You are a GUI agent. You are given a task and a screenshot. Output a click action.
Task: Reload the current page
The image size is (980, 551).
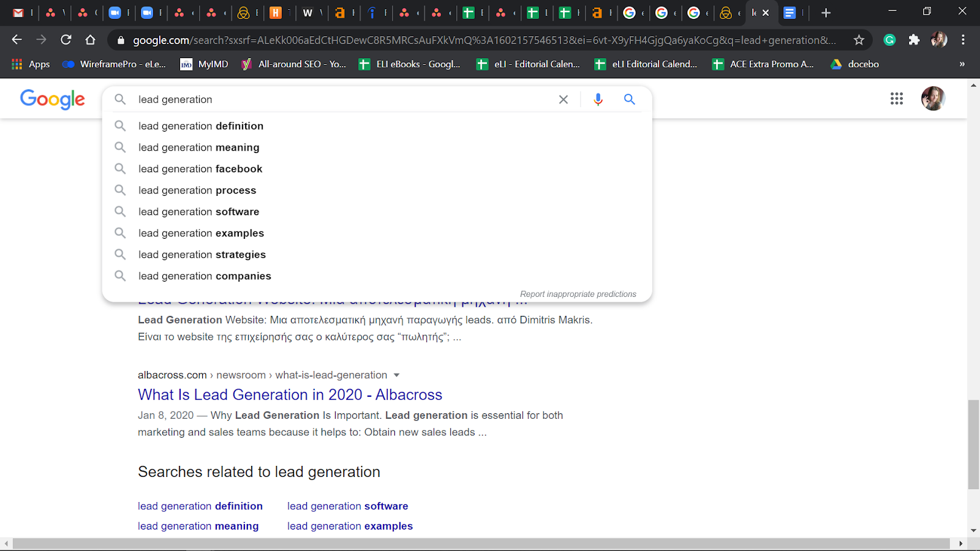(x=66, y=40)
